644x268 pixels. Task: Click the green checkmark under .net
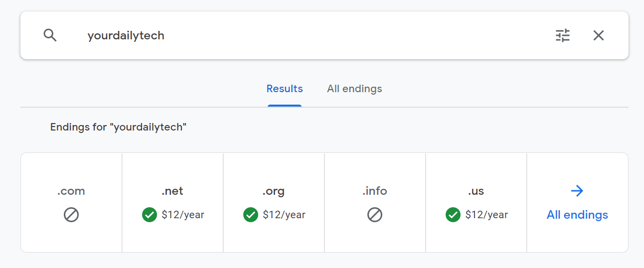point(150,215)
